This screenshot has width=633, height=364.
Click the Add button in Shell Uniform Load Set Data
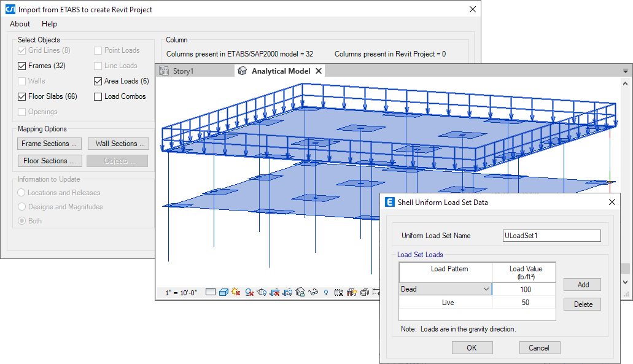[581, 284]
